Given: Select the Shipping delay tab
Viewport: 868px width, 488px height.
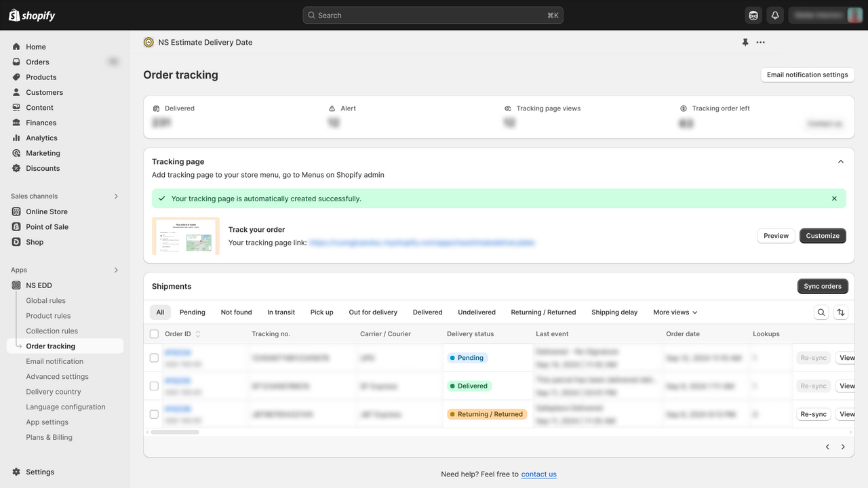Looking at the screenshot, I should [614, 312].
